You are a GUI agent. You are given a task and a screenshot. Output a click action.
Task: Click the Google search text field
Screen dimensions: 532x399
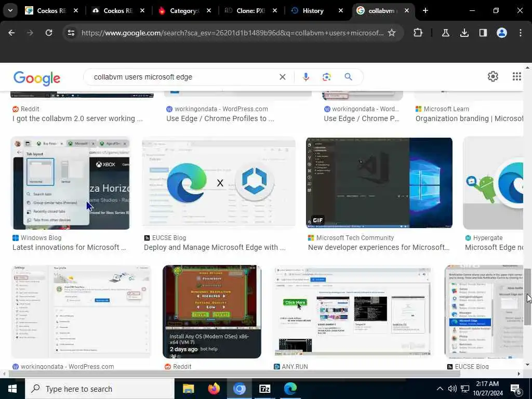[x=183, y=77]
